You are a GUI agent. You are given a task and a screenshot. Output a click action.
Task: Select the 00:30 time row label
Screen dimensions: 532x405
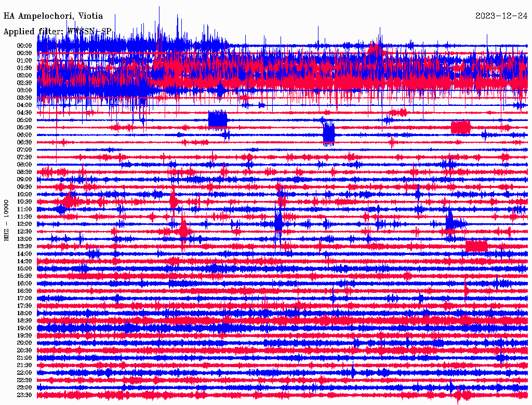click(x=24, y=53)
